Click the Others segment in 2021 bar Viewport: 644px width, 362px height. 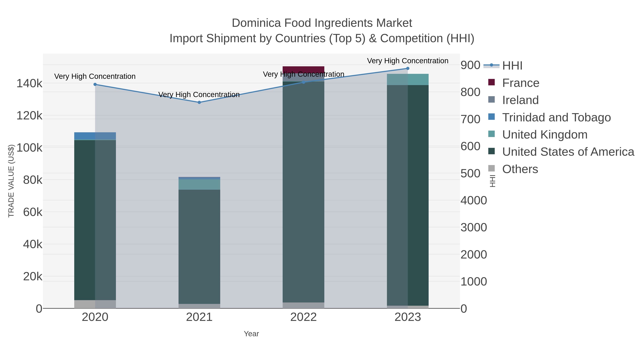point(199,306)
